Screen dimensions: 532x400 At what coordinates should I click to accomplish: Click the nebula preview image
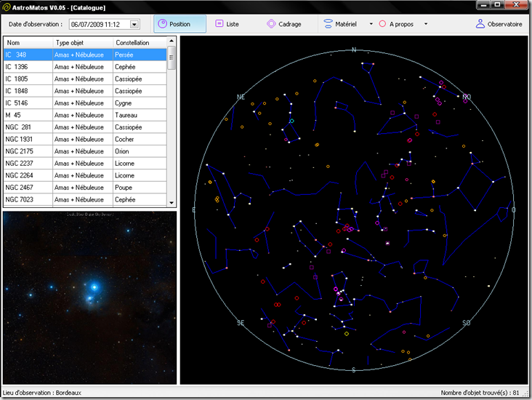89,297
